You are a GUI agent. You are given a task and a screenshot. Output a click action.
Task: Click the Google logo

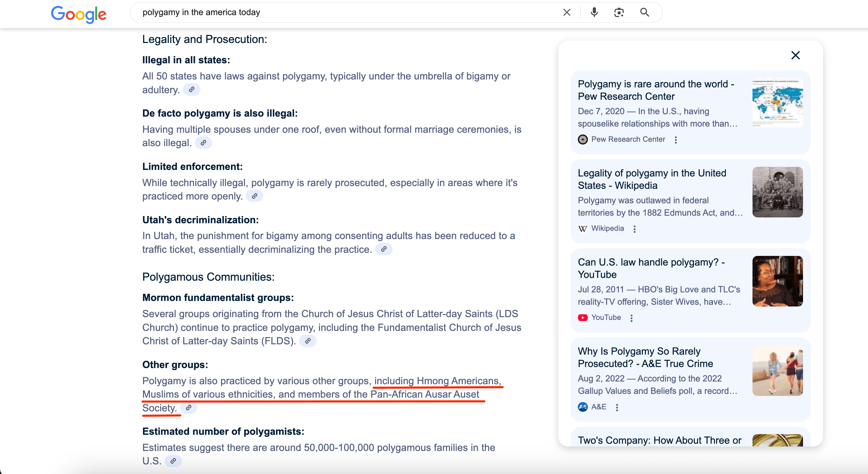point(79,14)
